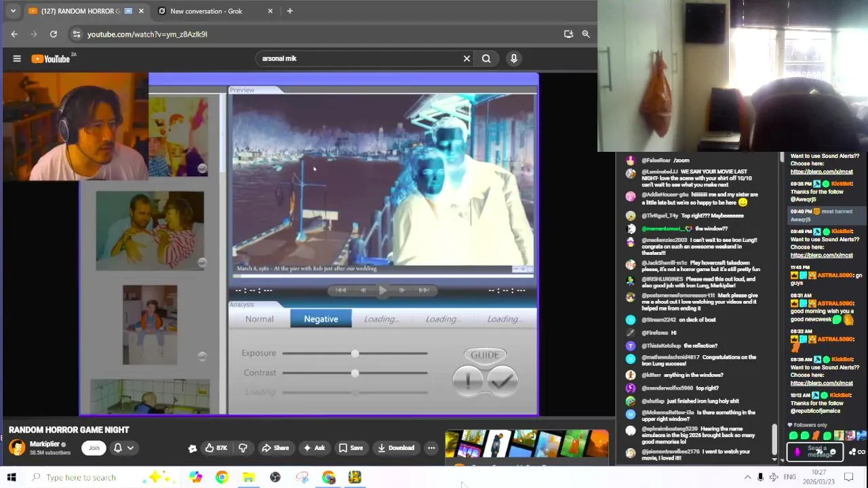Skip to preview start button
Screen dimensions: 868x488
[340, 291]
